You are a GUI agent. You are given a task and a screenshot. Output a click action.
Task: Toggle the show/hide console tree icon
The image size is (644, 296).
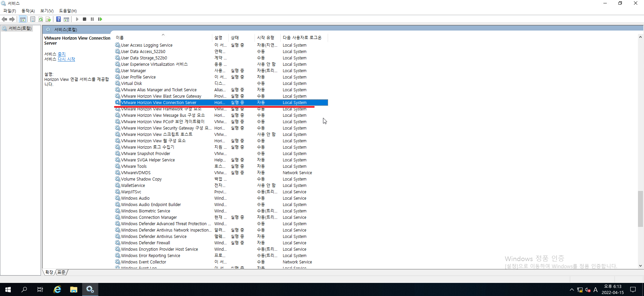pos(23,19)
